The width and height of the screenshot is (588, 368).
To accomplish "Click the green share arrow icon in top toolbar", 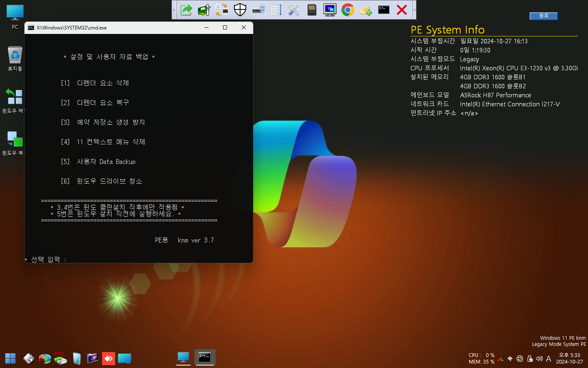I will click(x=186, y=9).
